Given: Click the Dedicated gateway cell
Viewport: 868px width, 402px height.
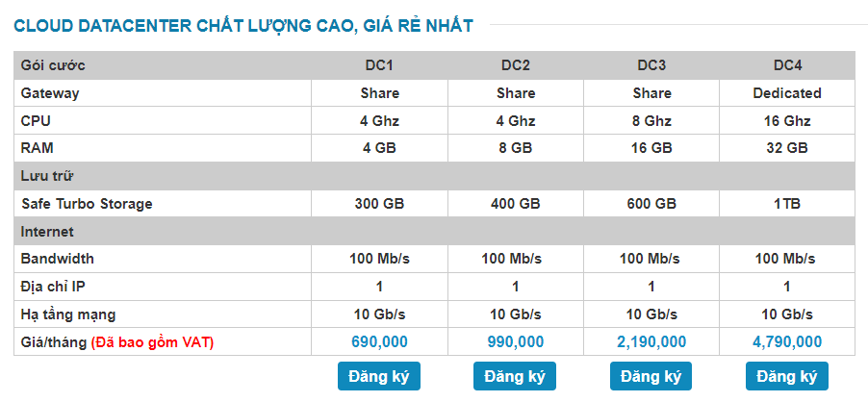Looking at the screenshot, I should [x=787, y=93].
